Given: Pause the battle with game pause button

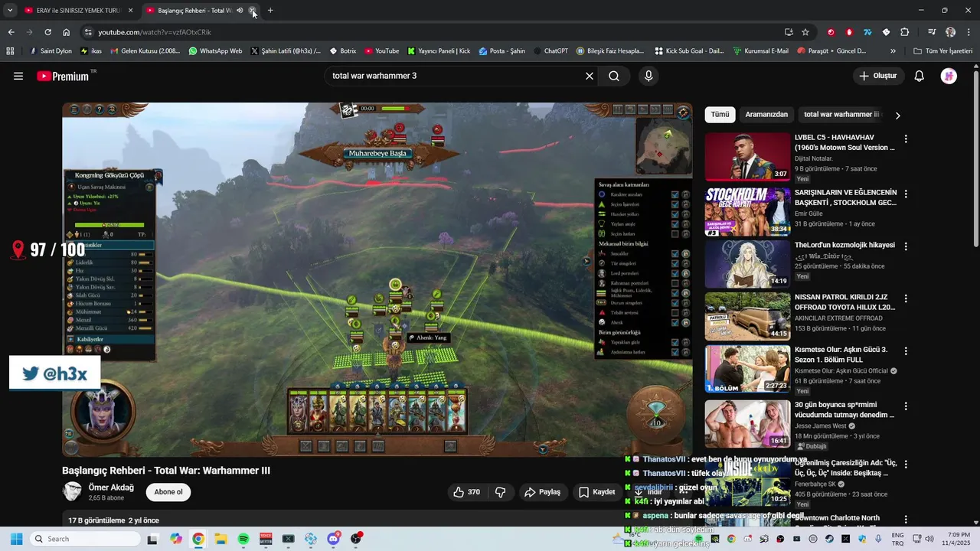Looking at the screenshot, I should 617,109.
